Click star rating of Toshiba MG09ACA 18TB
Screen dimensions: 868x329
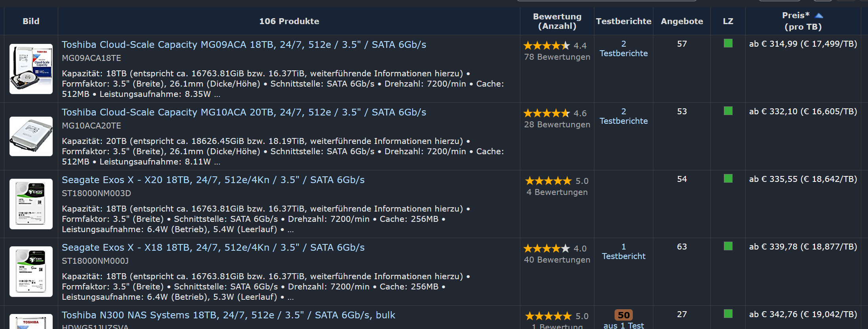point(546,46)
